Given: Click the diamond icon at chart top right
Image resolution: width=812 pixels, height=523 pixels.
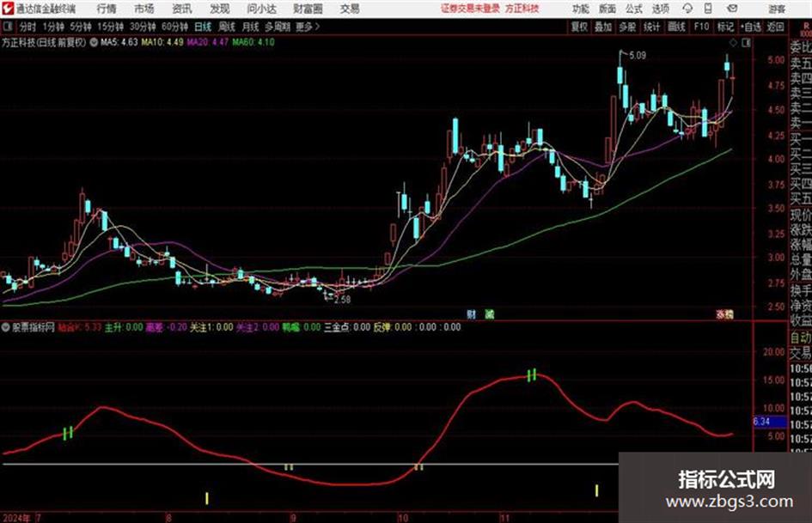Looking at the screenshot, I should pos(733,42).
